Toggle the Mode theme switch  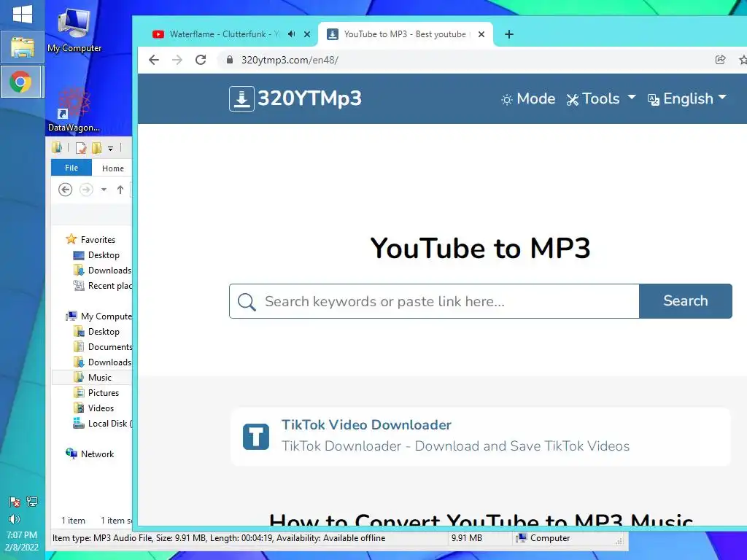pos(528,98)
